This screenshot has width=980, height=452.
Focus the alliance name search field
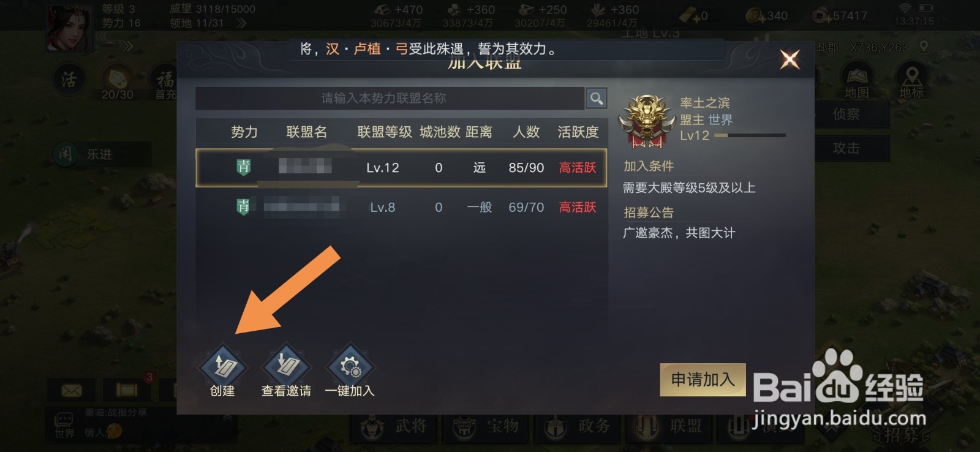point(390,98)
